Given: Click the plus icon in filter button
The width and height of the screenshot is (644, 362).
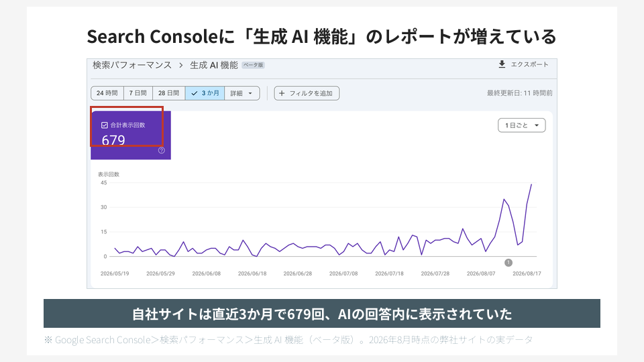Looking at the screenshot, I should click(x=282, y=93).
